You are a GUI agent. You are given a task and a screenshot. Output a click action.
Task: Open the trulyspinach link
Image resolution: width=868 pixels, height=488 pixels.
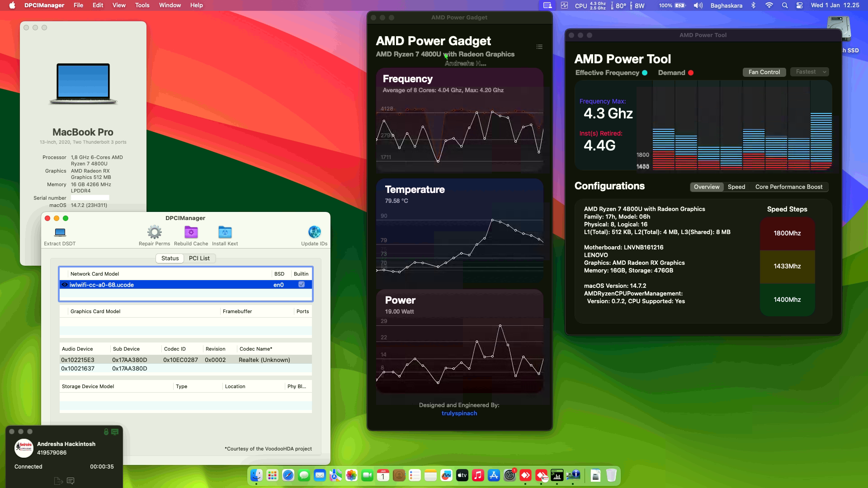tap(459, 413)
